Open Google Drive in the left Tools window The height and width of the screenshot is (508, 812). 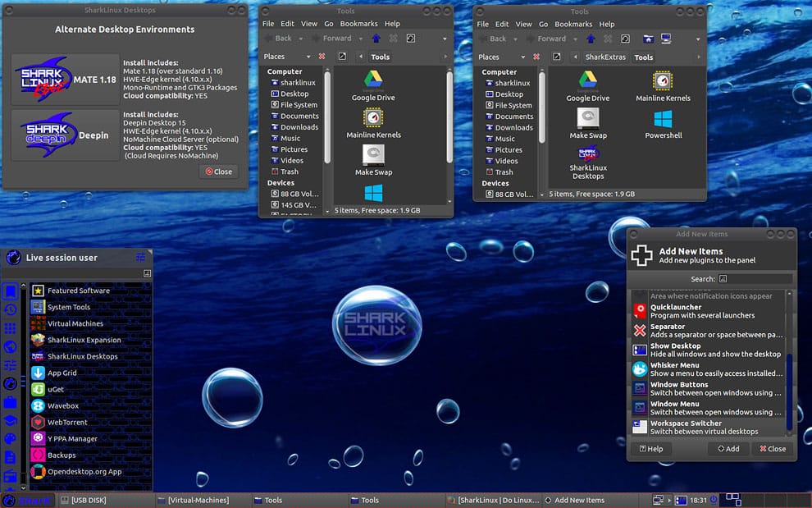tap(373, 85)
